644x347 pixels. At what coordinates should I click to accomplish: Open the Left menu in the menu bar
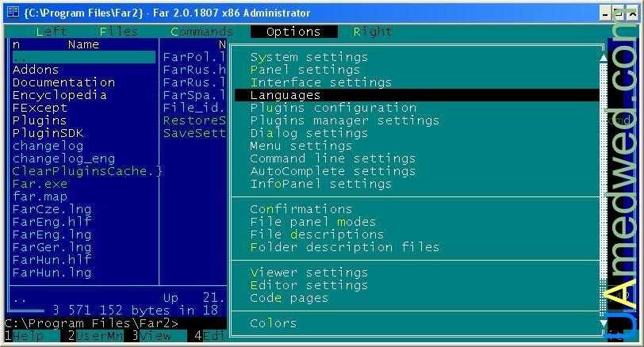(x=52, y=32)
